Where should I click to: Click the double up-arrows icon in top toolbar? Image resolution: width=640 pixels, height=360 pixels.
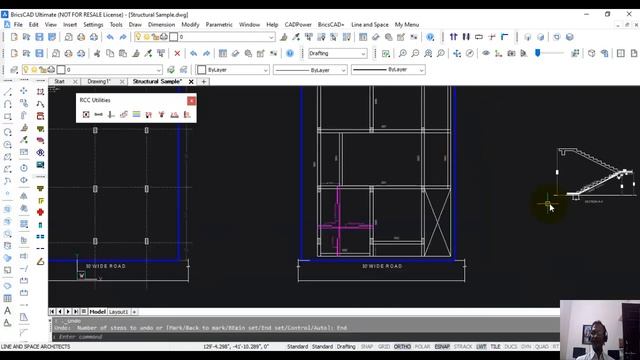(x=453, y=37)
